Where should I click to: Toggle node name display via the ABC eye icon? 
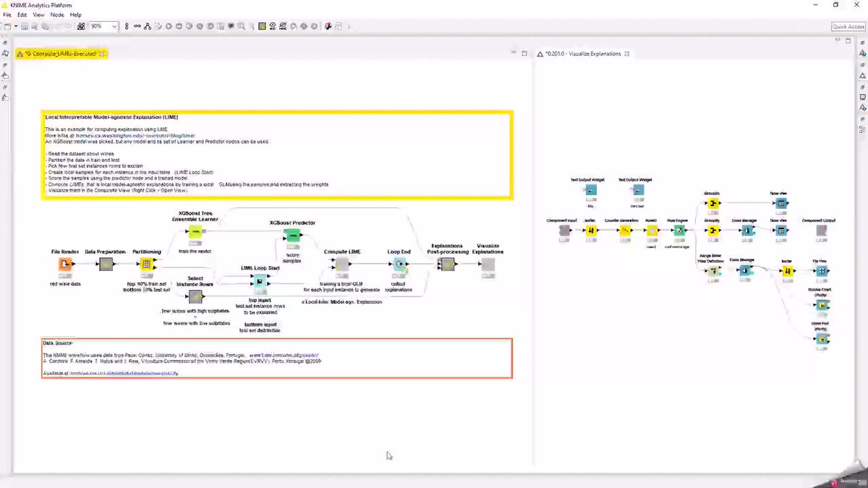click(272, 26)
